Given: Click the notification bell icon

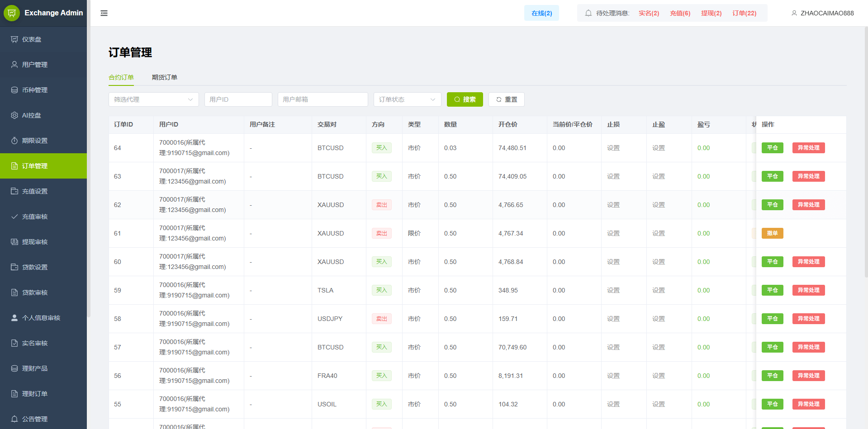Looking at the screenshot, I should click(x=588, y=13).
